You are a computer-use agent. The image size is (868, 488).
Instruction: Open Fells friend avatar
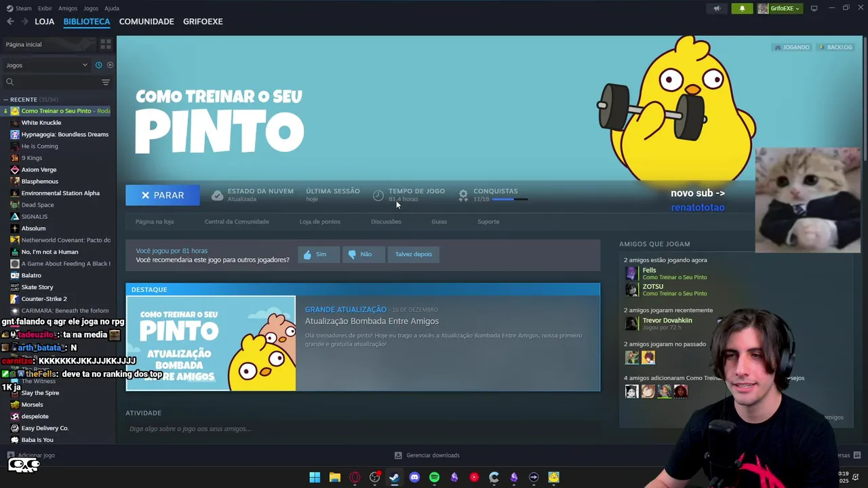point(631,273)
